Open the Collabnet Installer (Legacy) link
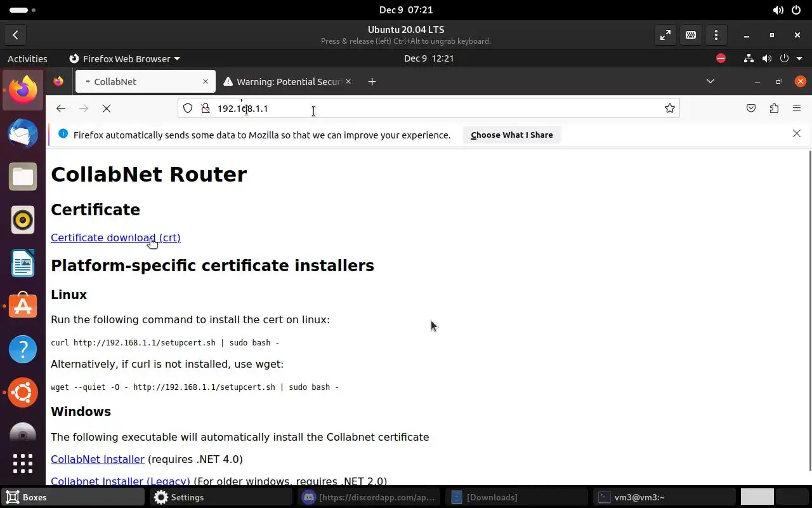 [x=121, y=481]
